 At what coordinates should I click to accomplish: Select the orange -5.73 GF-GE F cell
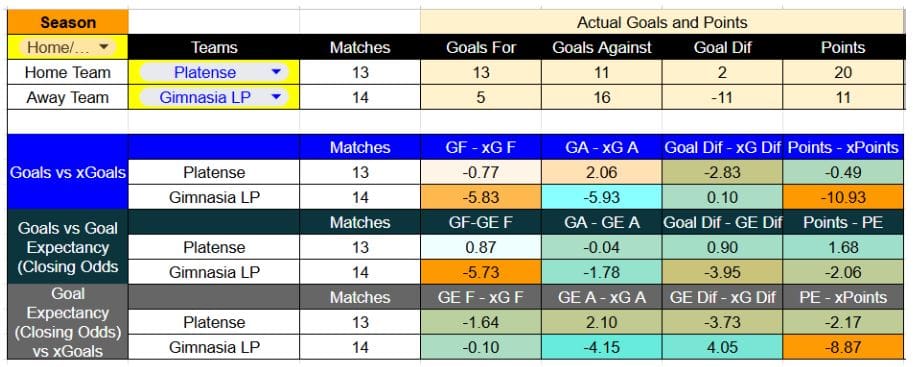click(x=481, y=272)
